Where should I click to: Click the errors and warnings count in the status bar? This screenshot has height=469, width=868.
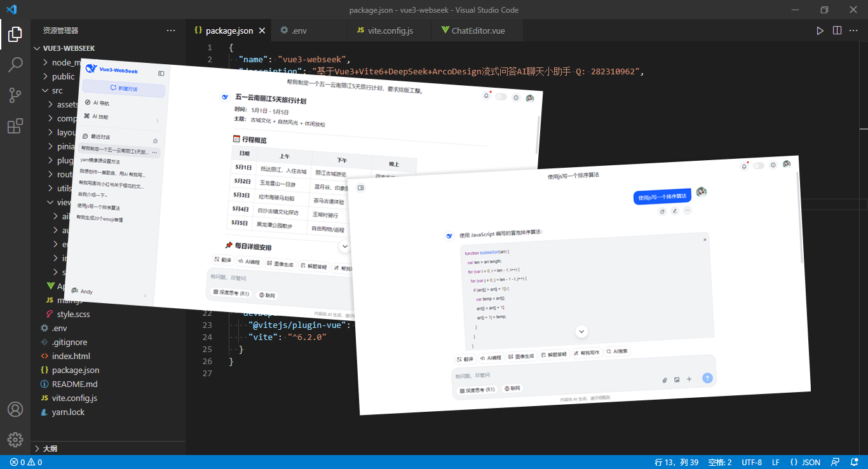click(x=26, y=463)
